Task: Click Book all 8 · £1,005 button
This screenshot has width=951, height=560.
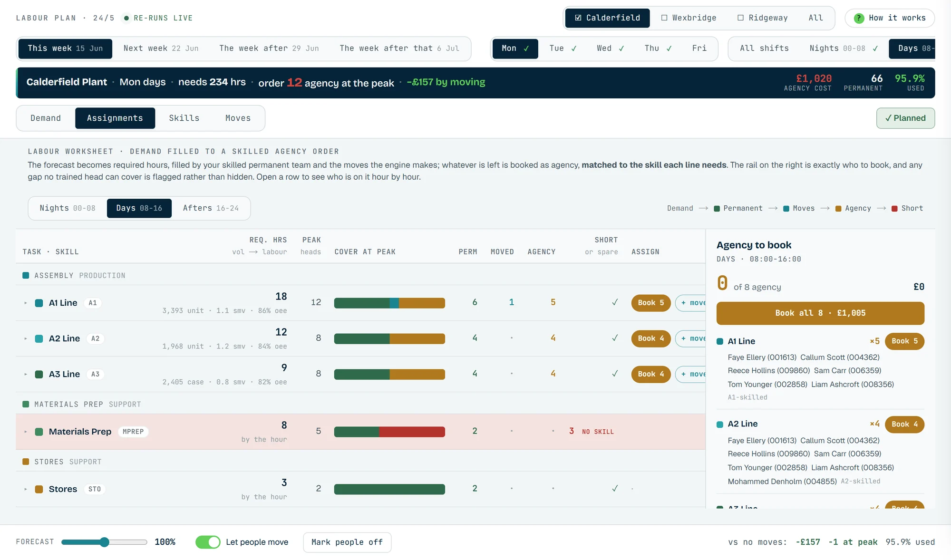Action: coord(820,313)
